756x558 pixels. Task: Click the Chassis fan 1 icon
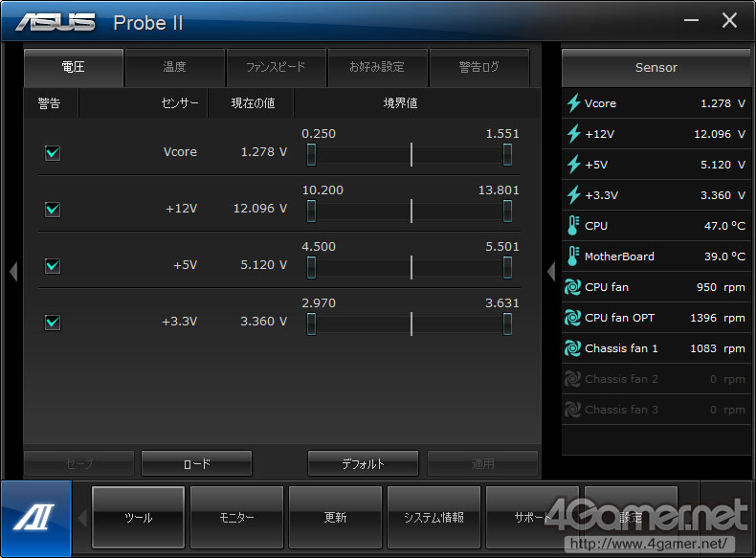[x=572, y=348]
